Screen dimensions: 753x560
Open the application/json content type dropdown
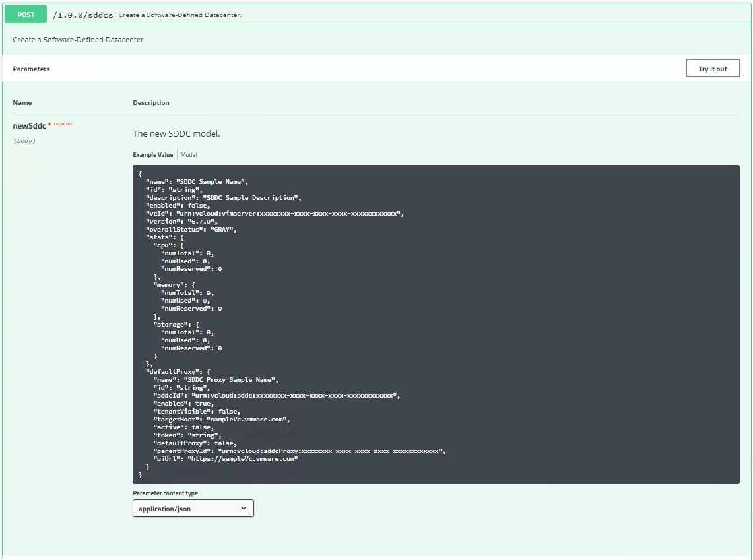pyautogui.click(x=193, y=509)
